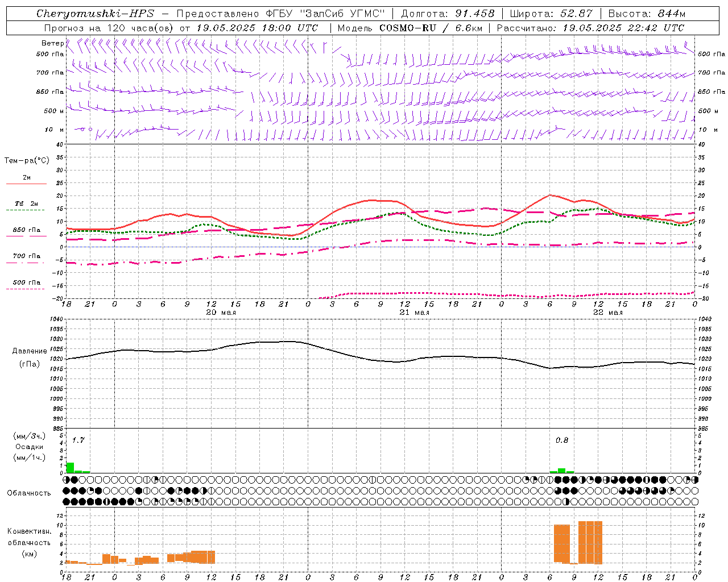Select the provider text ФГБУ "ЗапСиб УГМС"
The width and height of the screenshot is (728, 582).
325,14
